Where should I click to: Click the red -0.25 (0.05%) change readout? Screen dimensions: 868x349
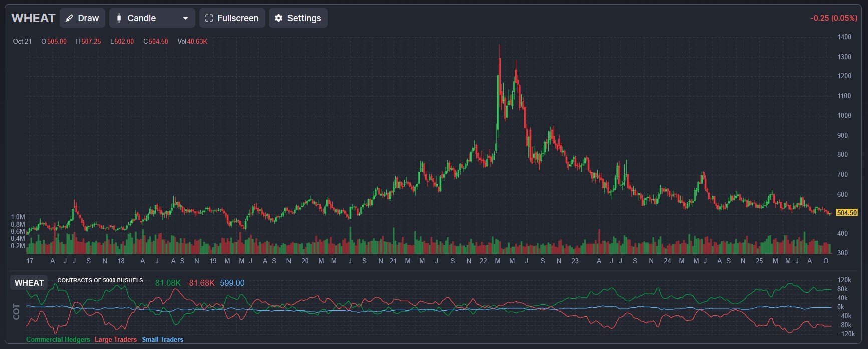point(833,18)
